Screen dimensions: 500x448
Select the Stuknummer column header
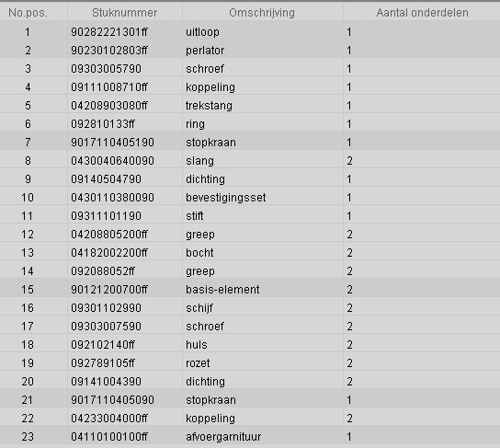[x=125, y=13]
